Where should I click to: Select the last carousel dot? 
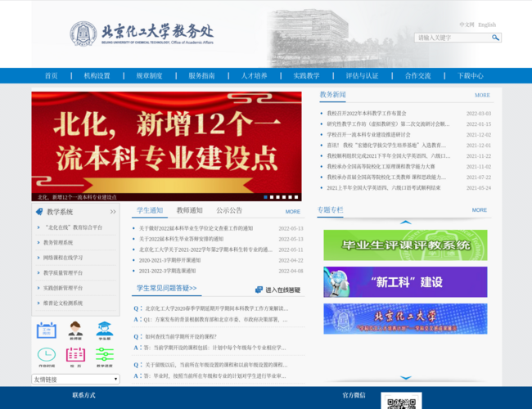click(x=296, y=197)
